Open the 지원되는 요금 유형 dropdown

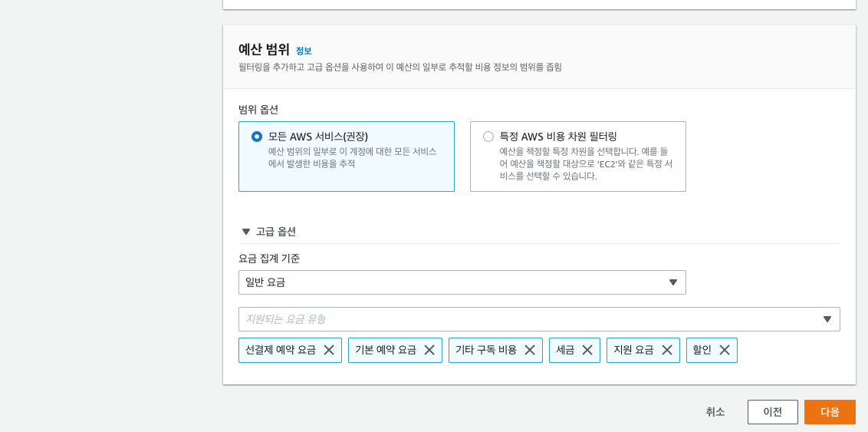pyautogui.click(x=539, y=319)
